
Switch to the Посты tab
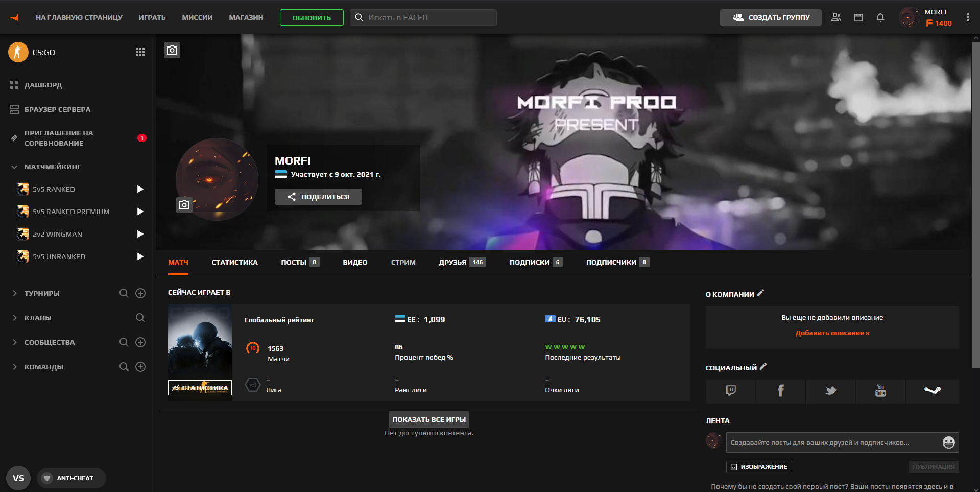[300, 262]
